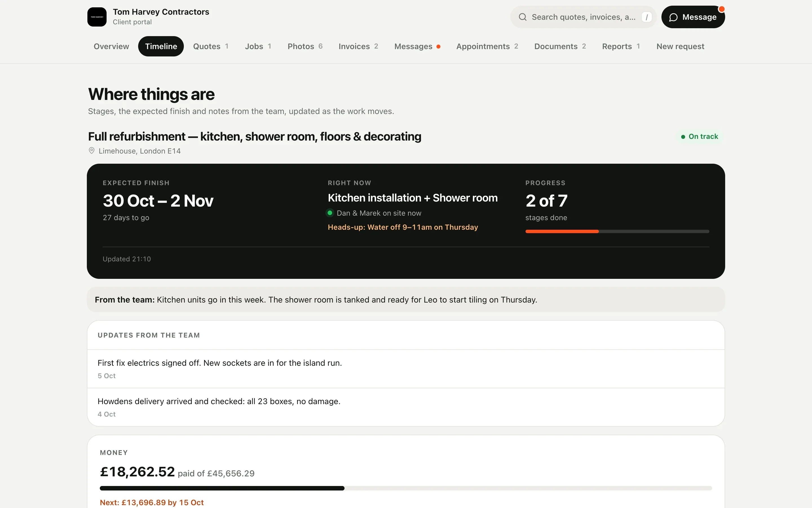Click the Full refurbishment project title
812x508 pixels.
tap(254, 136)
